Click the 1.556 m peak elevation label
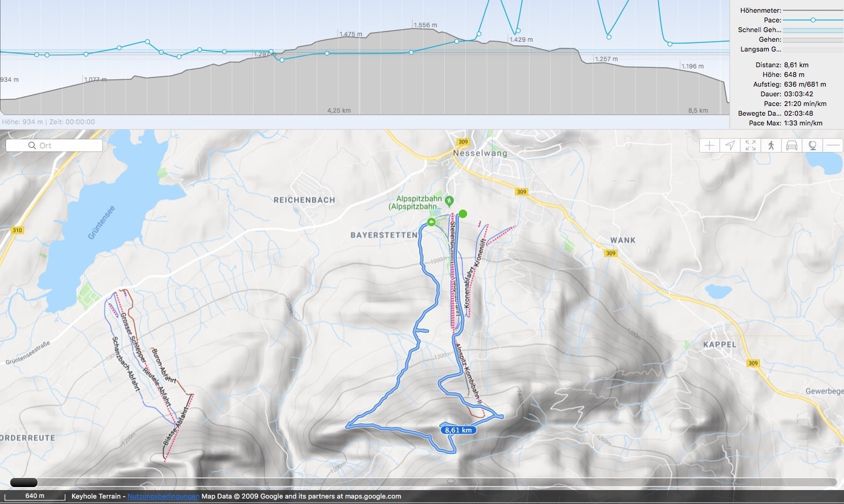This screenshot has width=844, height=504. click(425, 25)
